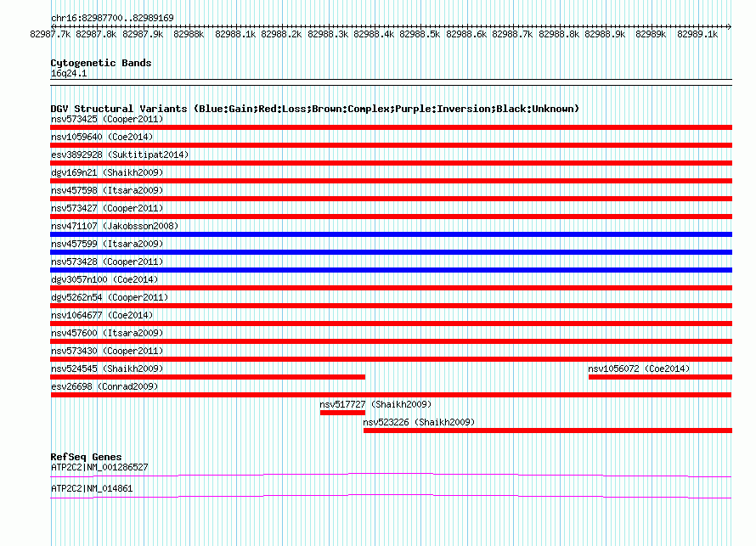Click the 82988.3k ruler tick label
The height and width of the screenshot is (546, 756).
point(328,34)
